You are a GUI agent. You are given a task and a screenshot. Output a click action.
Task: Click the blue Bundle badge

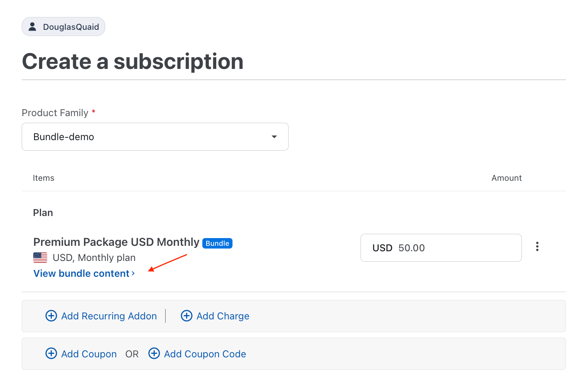point(217,243)
